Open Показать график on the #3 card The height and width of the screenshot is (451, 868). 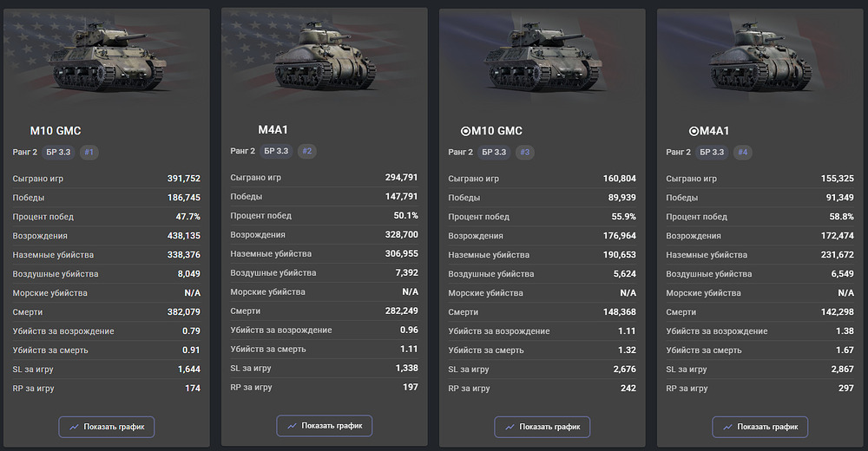(542, 427)
